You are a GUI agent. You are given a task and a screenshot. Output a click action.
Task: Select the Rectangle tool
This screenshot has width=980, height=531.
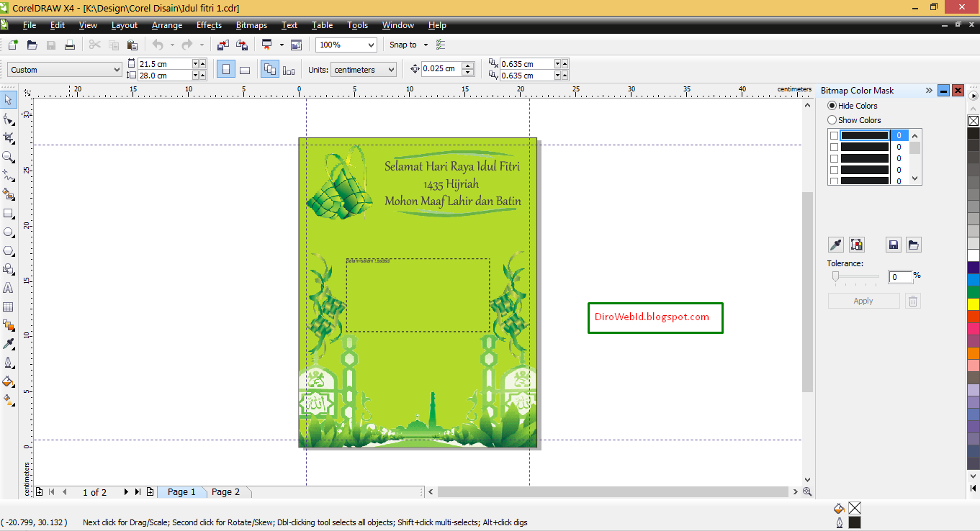click(x=9, y=212)
